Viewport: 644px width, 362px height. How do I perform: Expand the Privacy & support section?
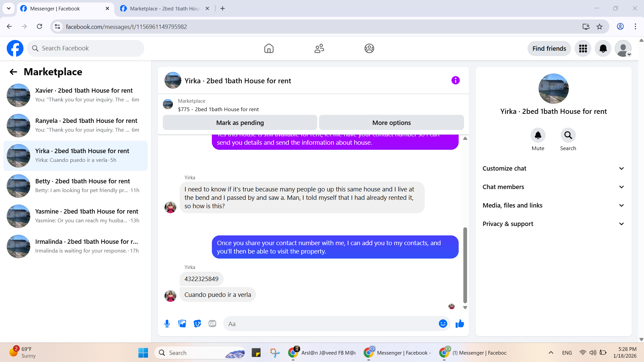point(553,224)
